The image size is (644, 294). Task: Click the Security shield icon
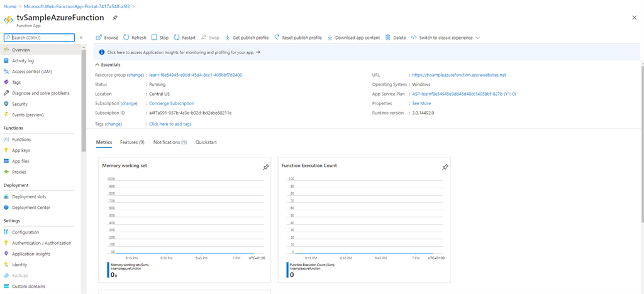tap(6, 104)
